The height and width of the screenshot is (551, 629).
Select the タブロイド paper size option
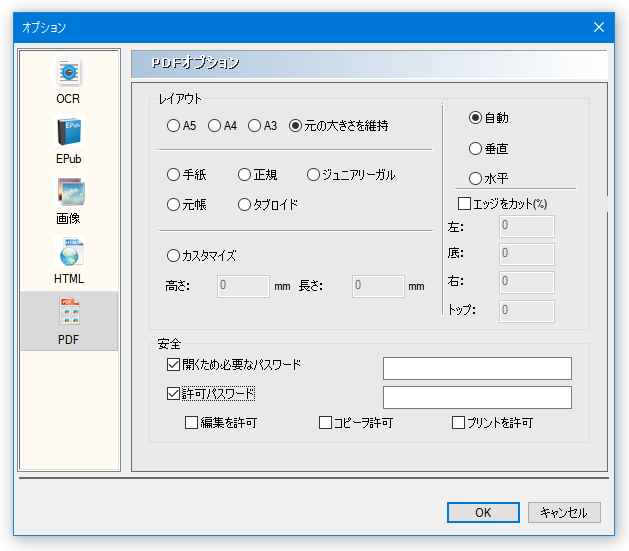coord(244,205)
